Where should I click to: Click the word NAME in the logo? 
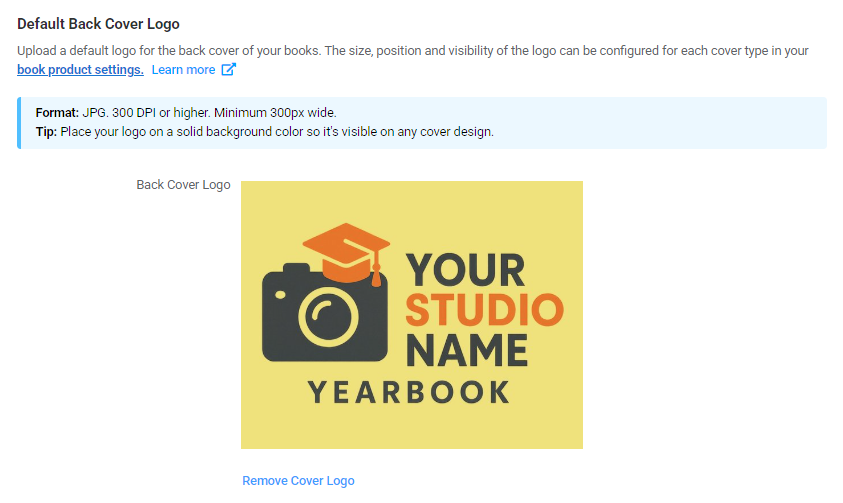[x=467, y=350]
